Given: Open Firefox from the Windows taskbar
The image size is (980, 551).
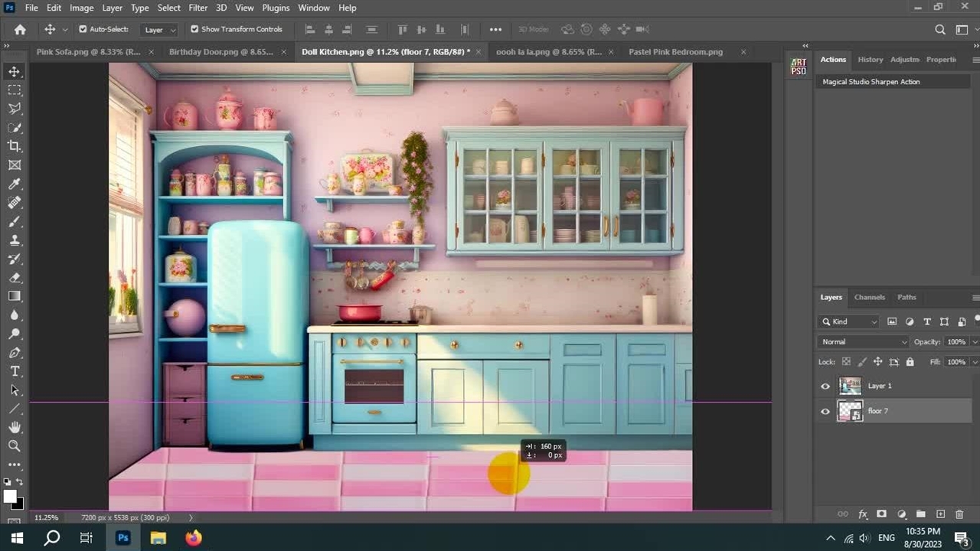Looking at the screenshot, I should click(x=194, y=538).
